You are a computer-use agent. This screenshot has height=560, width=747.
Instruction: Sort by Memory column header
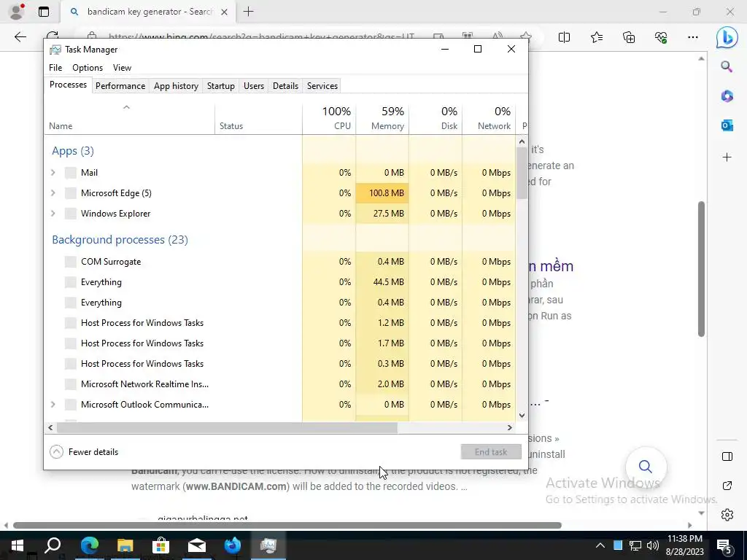point(382,118)
